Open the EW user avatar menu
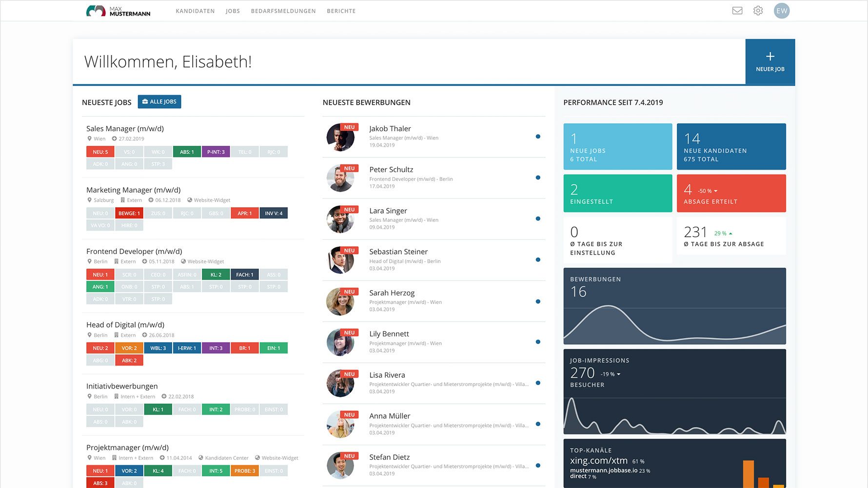The height and width of the screenshot is (488, 868). click(x=782, y=11)
